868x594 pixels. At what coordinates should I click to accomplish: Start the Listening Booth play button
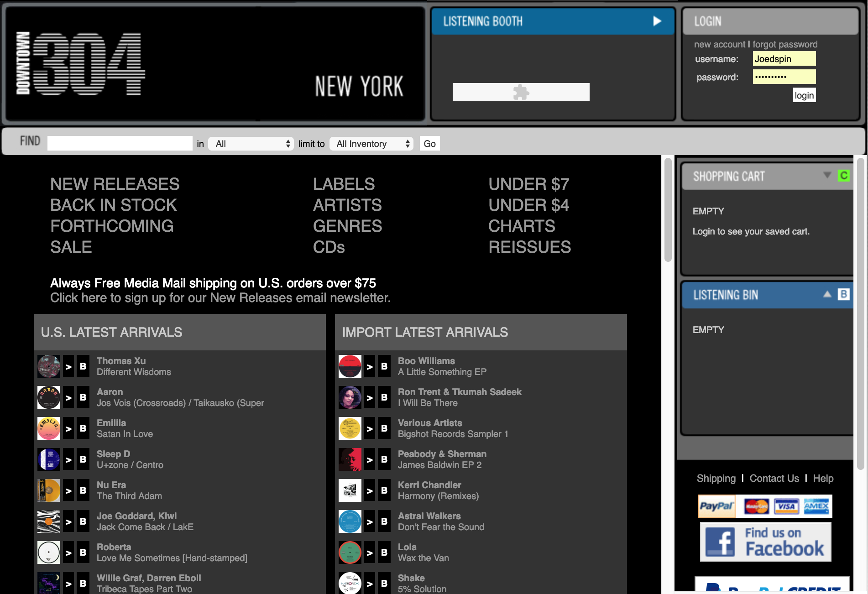click(657, 21)
